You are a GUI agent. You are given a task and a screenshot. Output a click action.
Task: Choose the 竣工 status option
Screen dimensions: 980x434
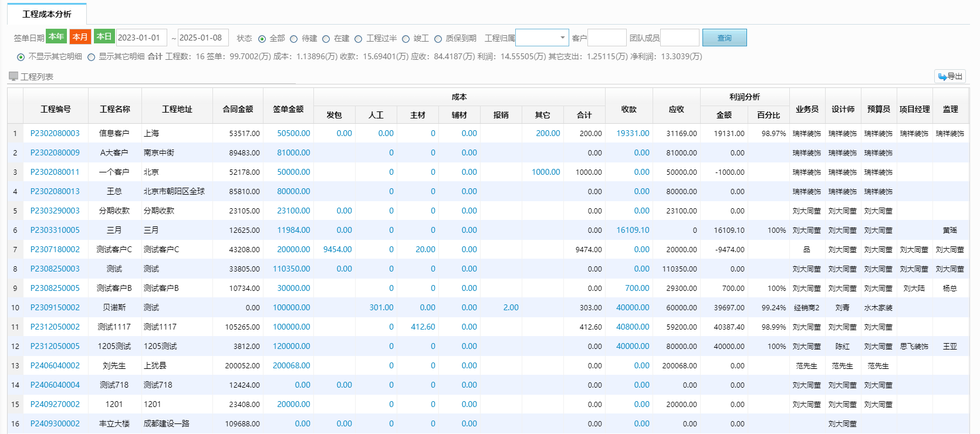tap(405, 39)
